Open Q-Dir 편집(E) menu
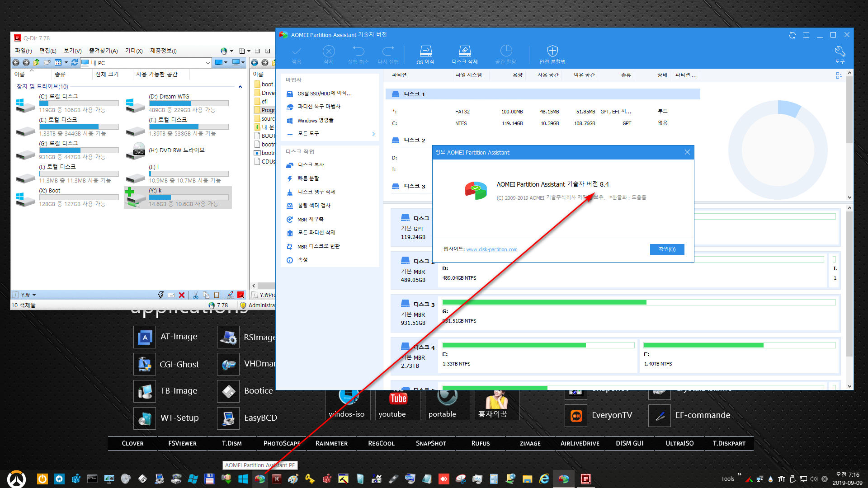 click(48, 51)
